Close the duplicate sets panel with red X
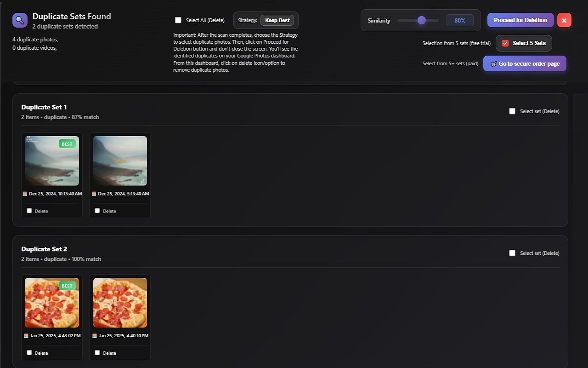This screenshot has width=588, height=368. point(564,20)
